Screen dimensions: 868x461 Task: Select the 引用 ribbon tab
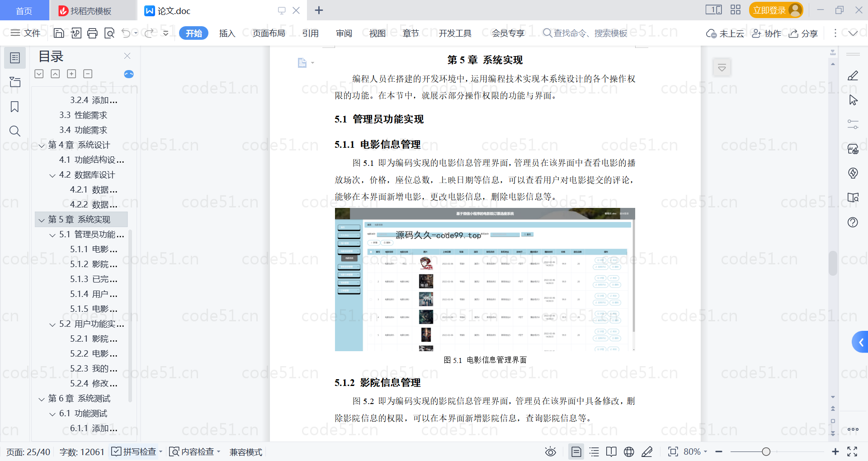point(310,33)
